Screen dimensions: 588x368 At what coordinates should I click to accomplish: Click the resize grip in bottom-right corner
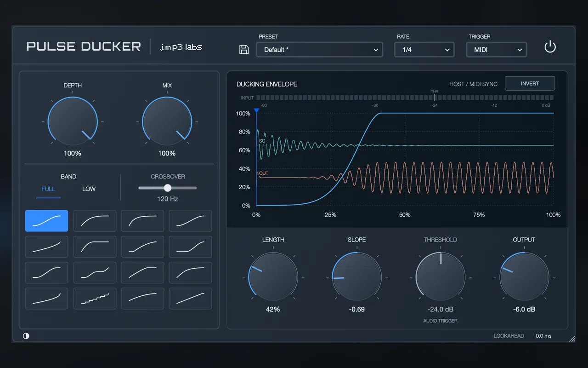coord(572,339)
